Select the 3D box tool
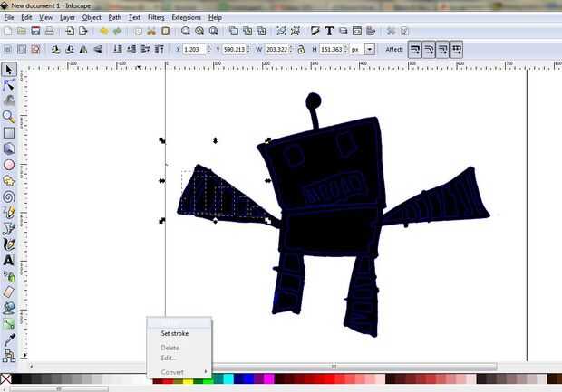Screen dimensions: 562x392 pos(9,148)
